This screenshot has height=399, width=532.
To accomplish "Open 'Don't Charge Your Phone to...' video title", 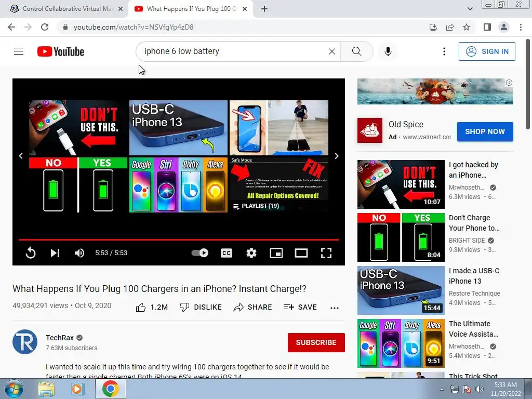I will 474,223.
